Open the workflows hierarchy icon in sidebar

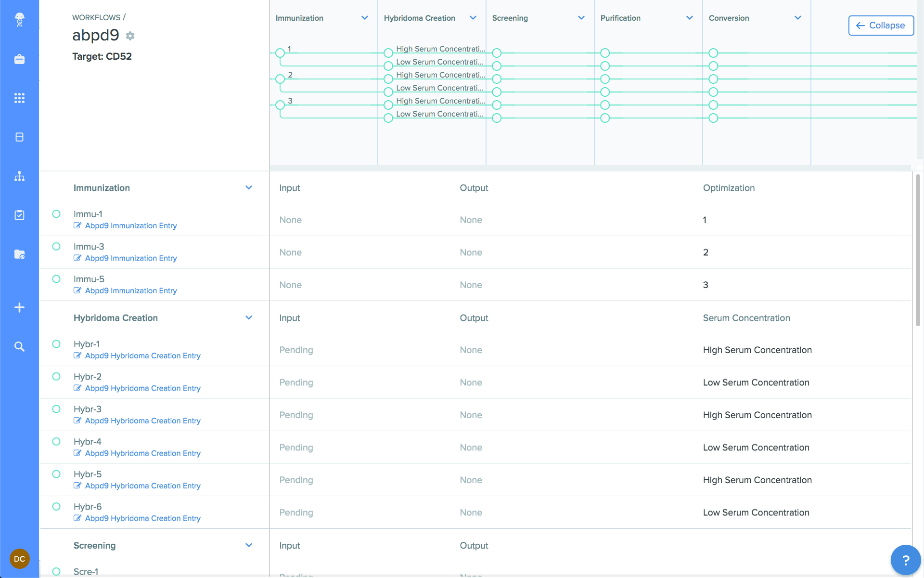19,176
